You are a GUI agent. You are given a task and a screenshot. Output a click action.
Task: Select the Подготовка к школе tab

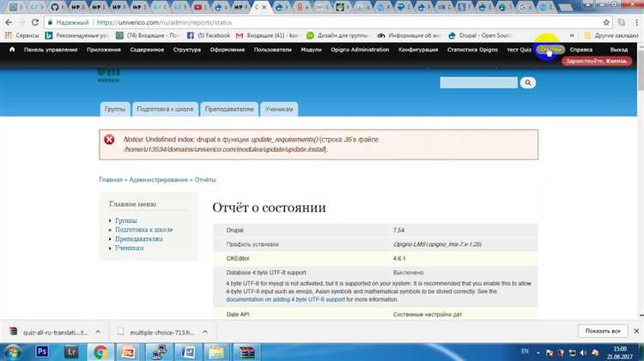165,109
